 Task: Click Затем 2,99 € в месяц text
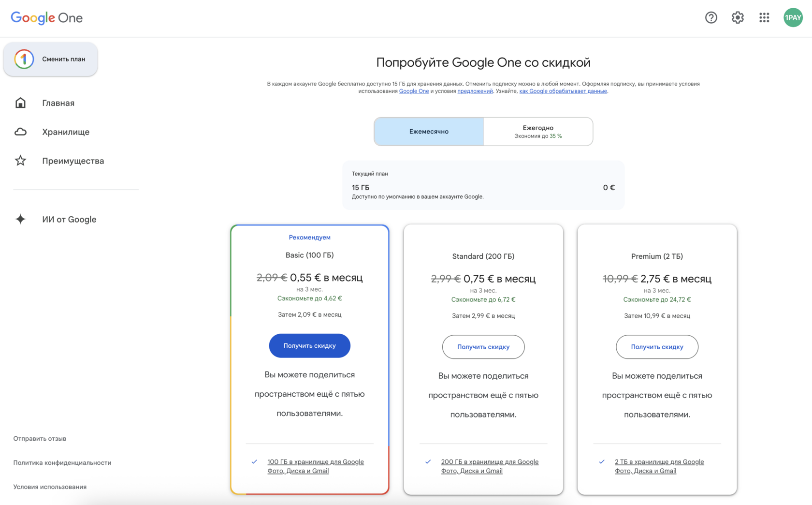483,316
